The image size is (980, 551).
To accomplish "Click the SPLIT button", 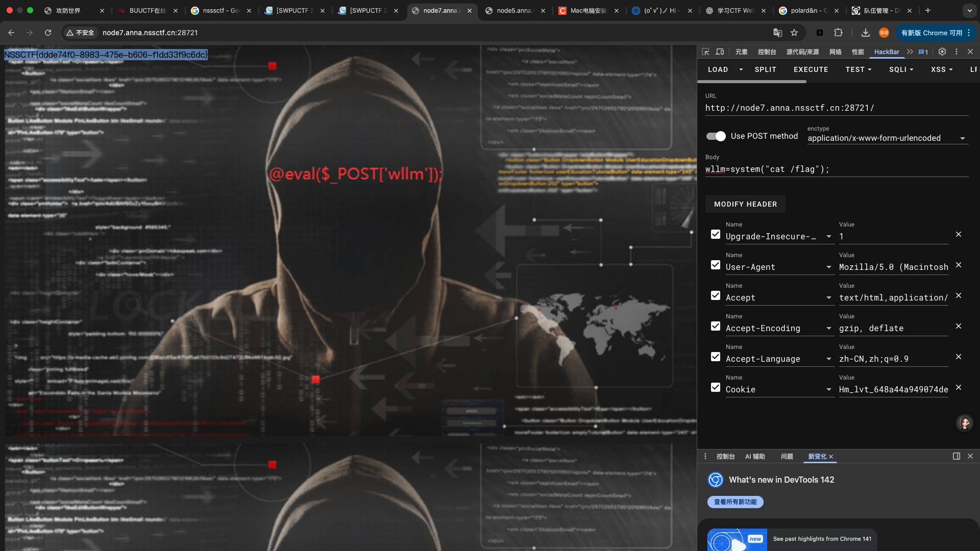I will click(x=766, y=69).
